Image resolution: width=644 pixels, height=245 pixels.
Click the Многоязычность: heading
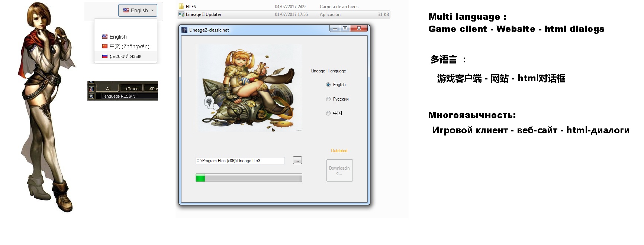coord(472,115)
